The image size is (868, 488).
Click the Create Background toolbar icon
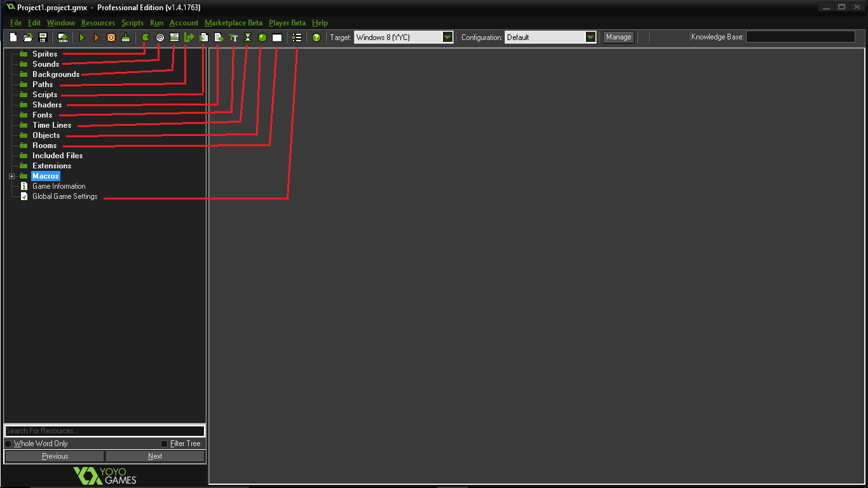(x=174, y=37)
